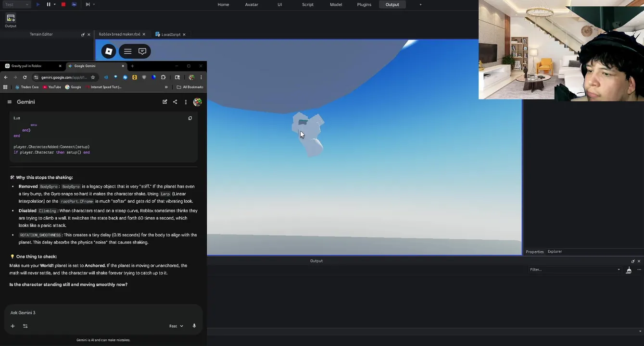Undock the Terrain Editor panel
Image resolution: width=644 pixels, height=346 pixels.
83,35
